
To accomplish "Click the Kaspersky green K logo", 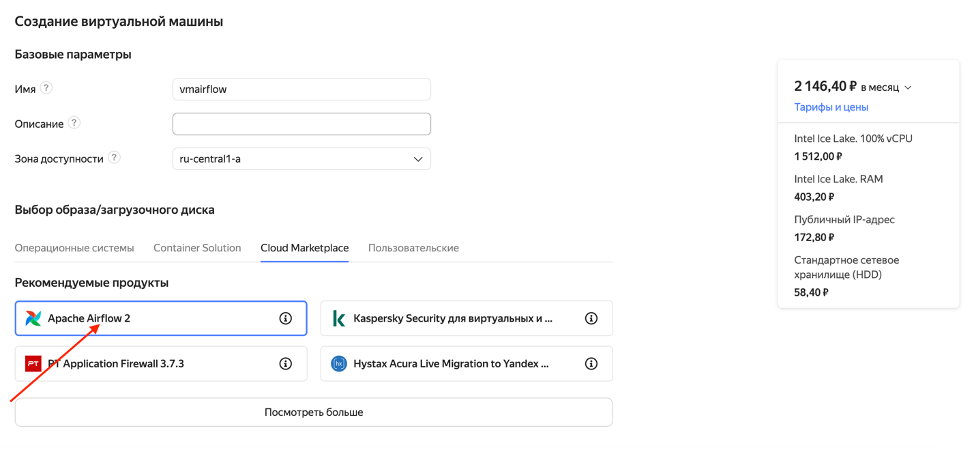I will [339, 319].
